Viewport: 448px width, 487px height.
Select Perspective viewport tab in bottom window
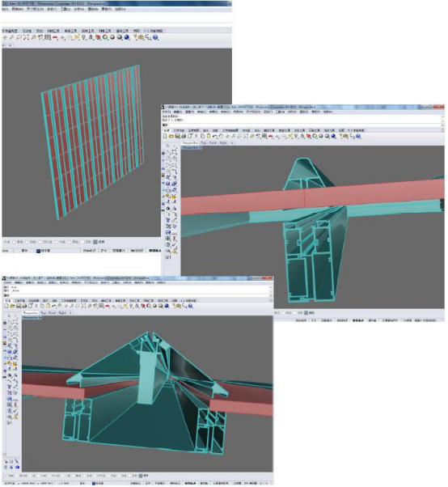pos(31,313)
